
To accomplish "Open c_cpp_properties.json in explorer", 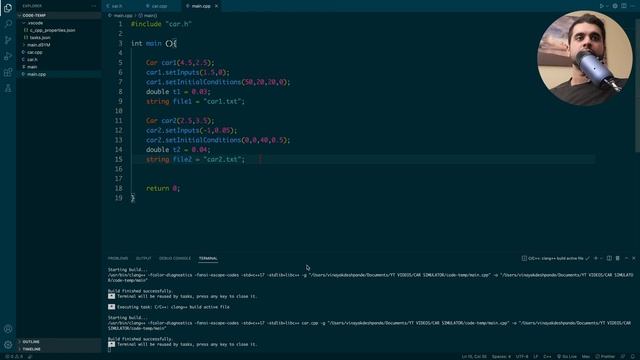I will pyautogui.click(x=59, y=30).
